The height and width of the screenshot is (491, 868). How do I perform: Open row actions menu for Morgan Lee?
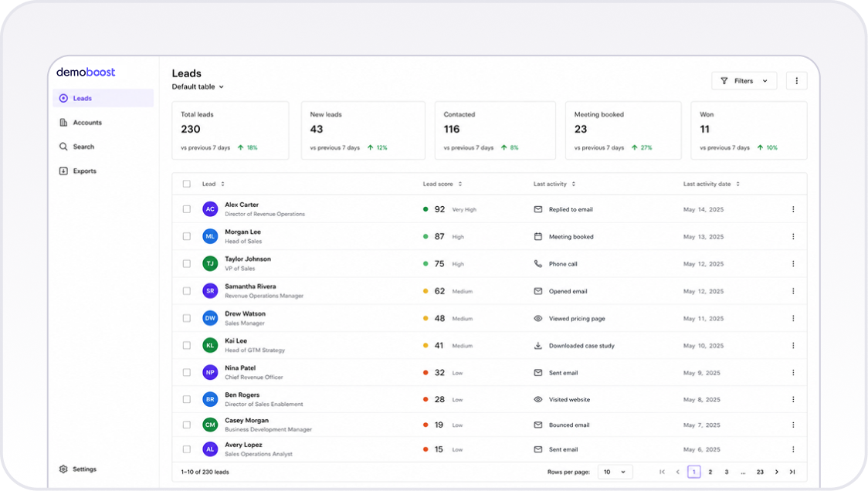(x=793, y=236)
